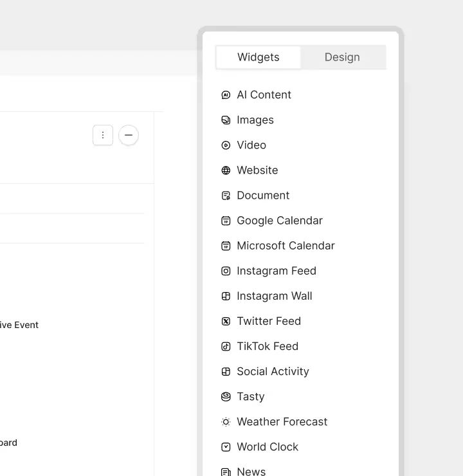Select the Twitter Feed label
This screenshot has height=476, width=463.
coord(269,321)
